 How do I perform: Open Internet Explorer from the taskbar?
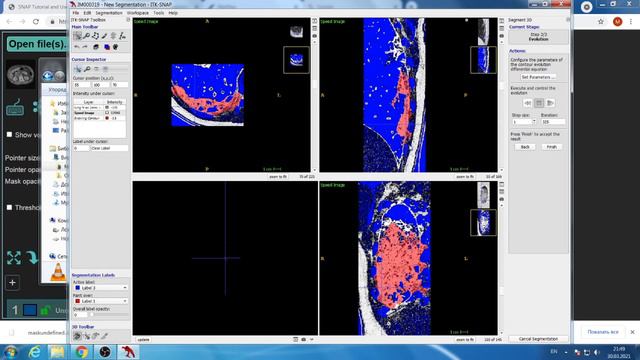click(x=35, y=352)
